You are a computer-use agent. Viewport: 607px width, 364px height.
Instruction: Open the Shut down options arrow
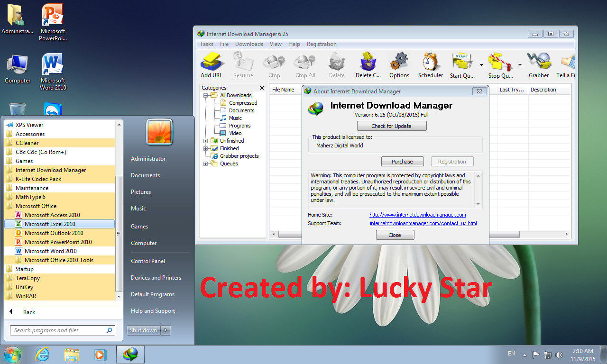[x=166, y=330]
